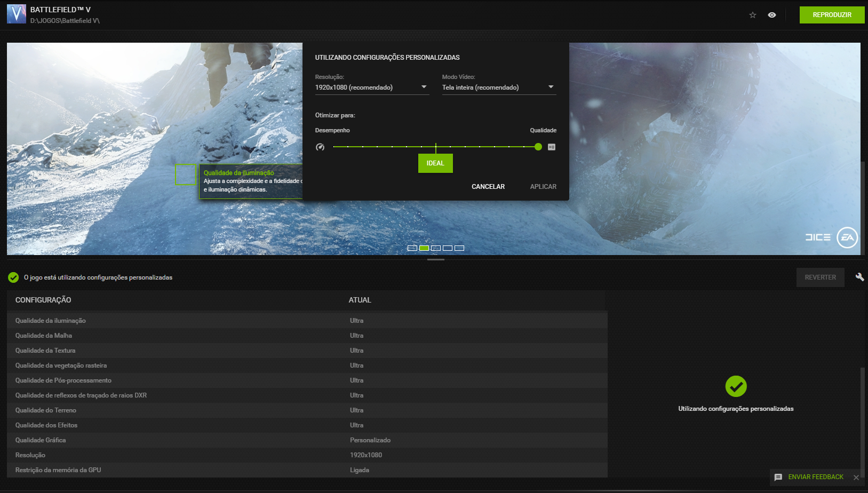Image resolution: width=868 pixels, height=493 pixels.
Task: Click the Qualidade da vegetação rasteira row
Action: pos(307,365)
